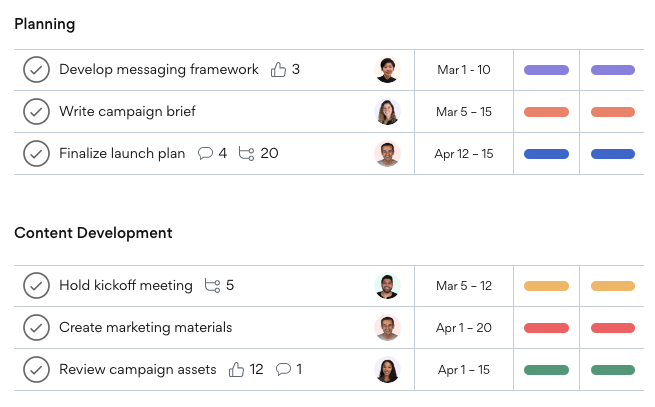Viewport: 655px width, 407px height.
Task: Toggle completion of Write campaign brief
Action: click(36, 112)
